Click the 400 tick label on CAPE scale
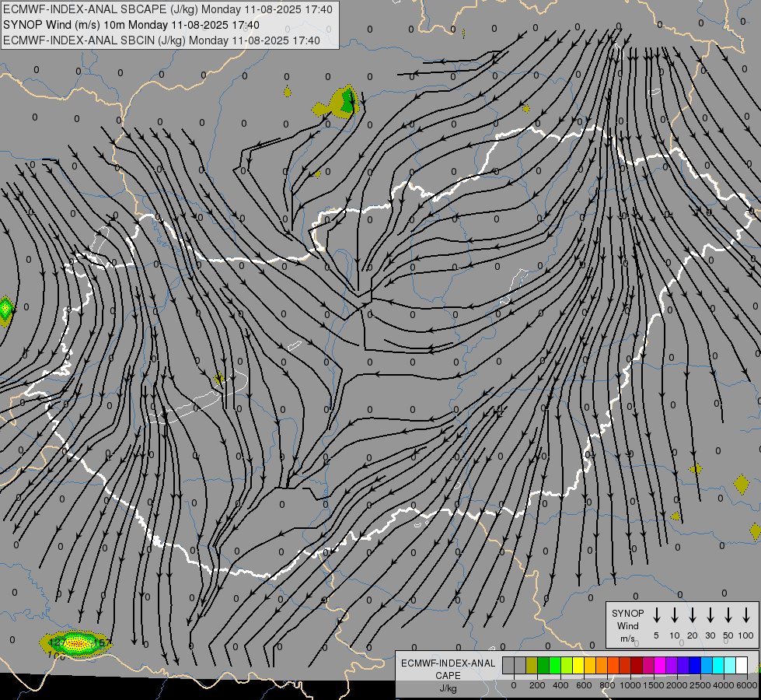 (560, 685)
